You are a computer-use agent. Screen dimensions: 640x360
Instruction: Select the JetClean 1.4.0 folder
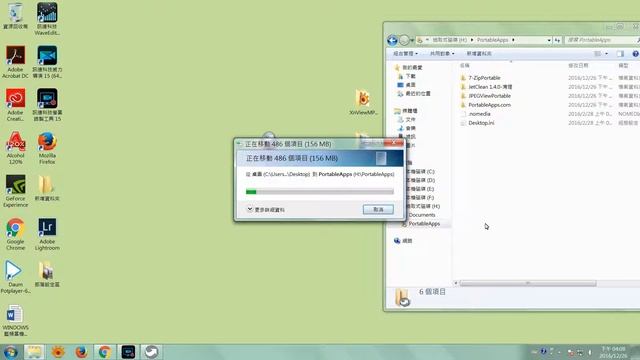(490, 87)
